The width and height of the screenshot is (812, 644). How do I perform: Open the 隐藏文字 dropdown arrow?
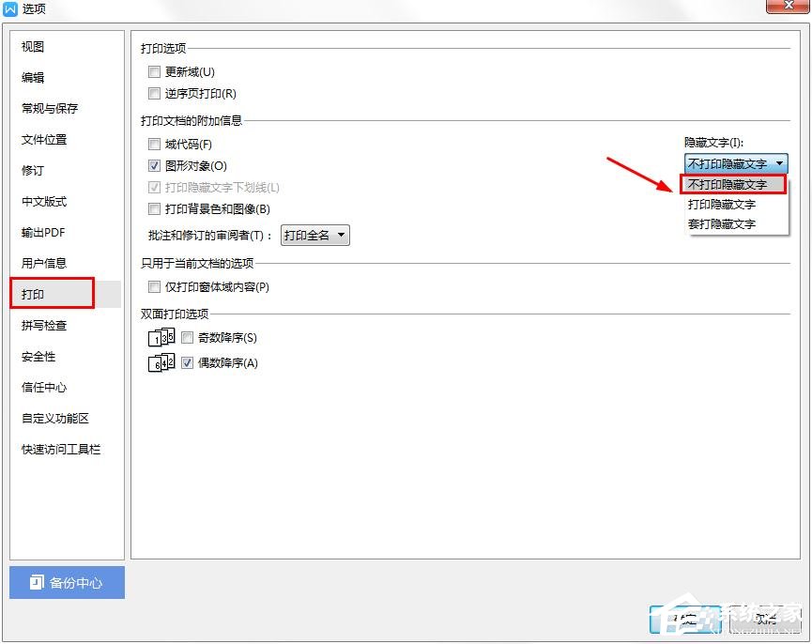(779, 161)
